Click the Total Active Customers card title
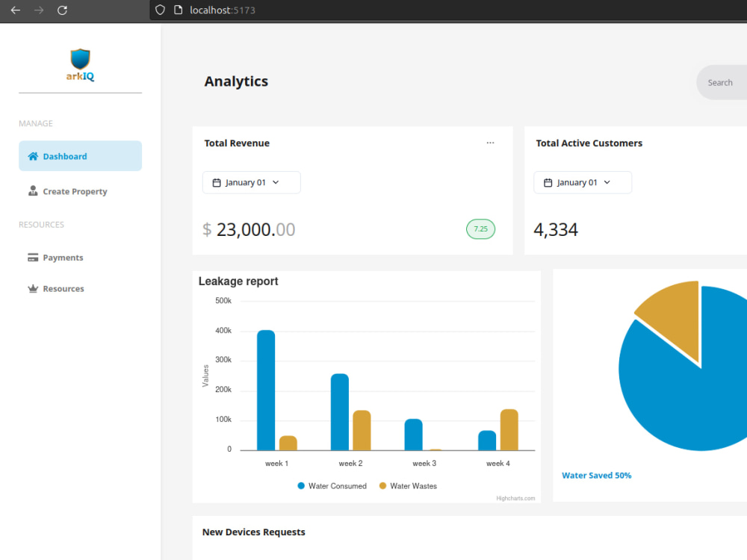The height and width of the screenshot is (560, 747). [x=589, y=143]
